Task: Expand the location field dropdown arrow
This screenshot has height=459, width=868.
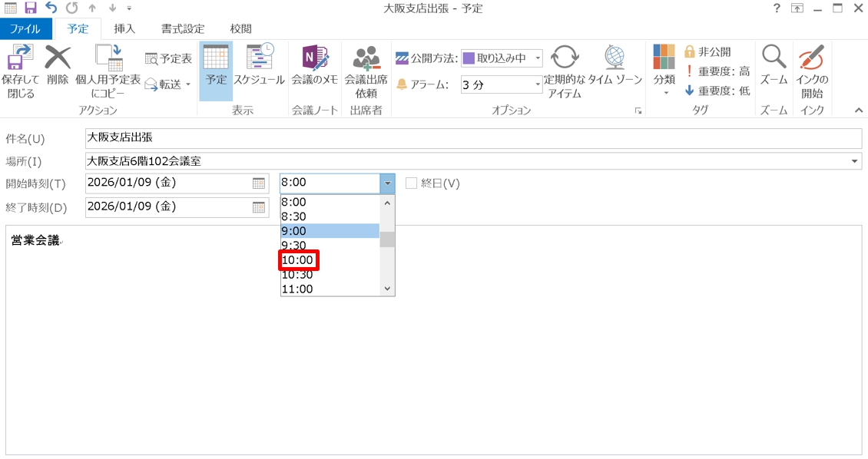Action: pos(856,161)
